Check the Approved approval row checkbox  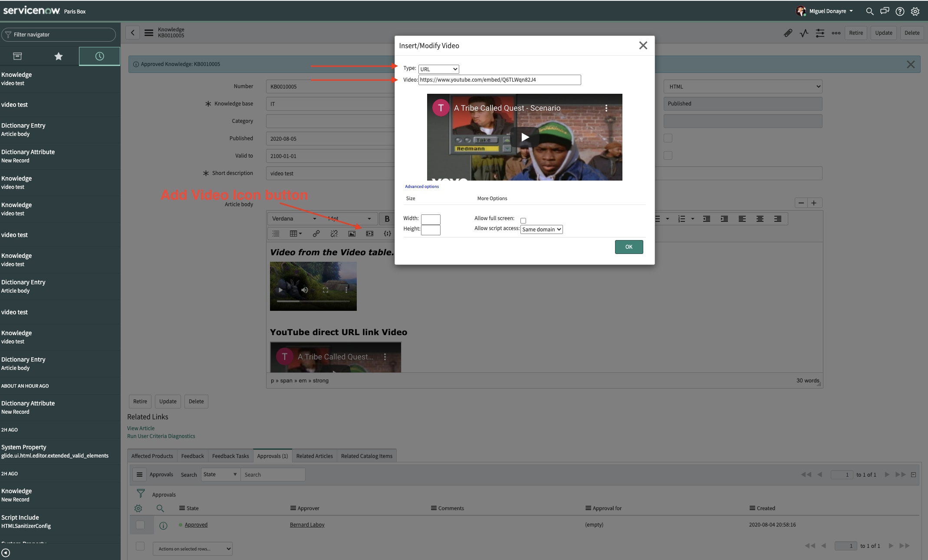point(140,525)
